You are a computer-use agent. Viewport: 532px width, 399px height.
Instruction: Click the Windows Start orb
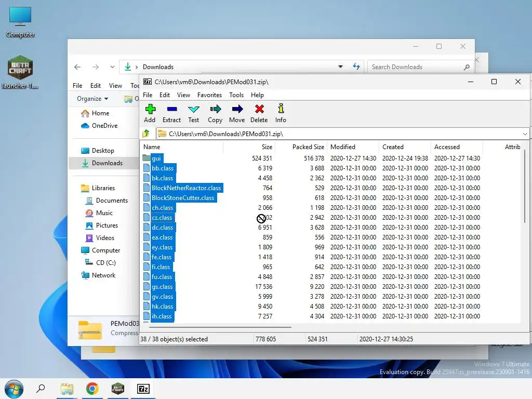pyautogui.click(x=14, y=389)
